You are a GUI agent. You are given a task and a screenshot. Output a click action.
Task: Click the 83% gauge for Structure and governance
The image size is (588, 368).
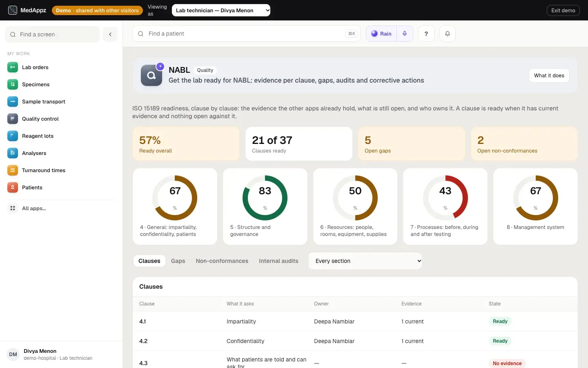pyautogui.click(x=265, y=198)
